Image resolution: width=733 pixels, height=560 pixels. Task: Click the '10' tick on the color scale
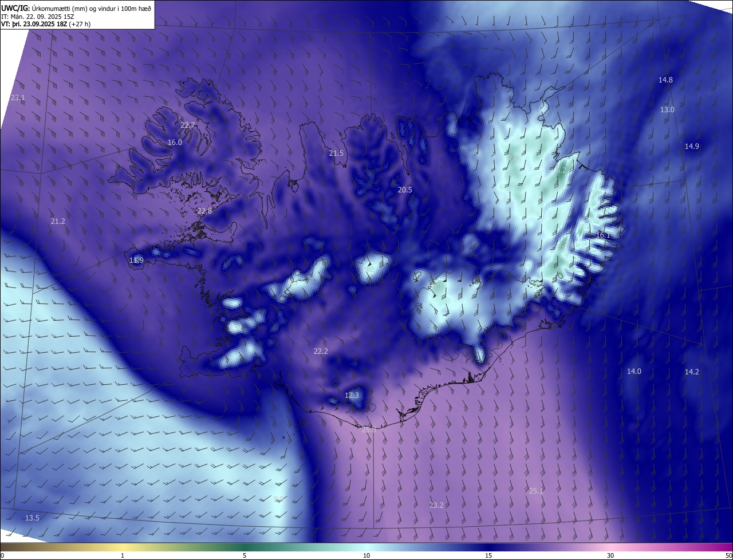(366, 555)
